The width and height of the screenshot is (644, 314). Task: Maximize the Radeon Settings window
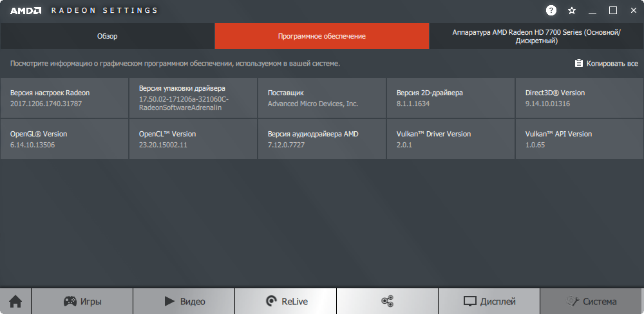(x=613, y=11)
